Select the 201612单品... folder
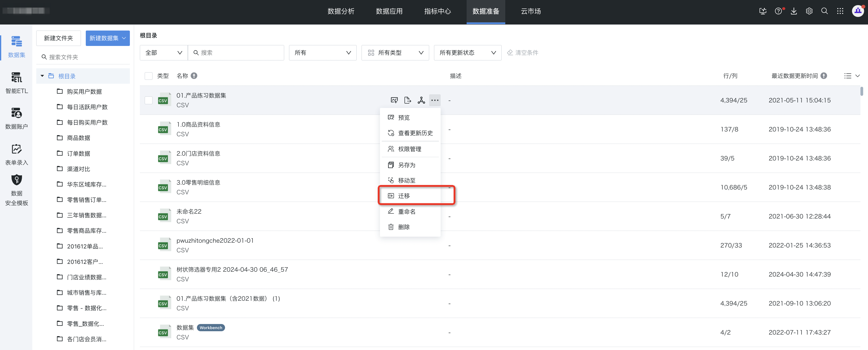Screen dimensions: 868x350 83,246
